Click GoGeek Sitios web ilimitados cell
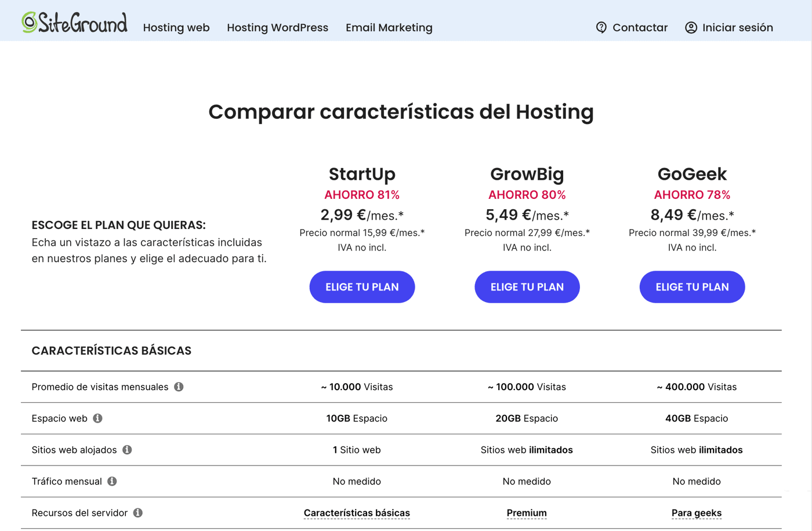Viewport: 812px width, 531px height. point(697,450)
